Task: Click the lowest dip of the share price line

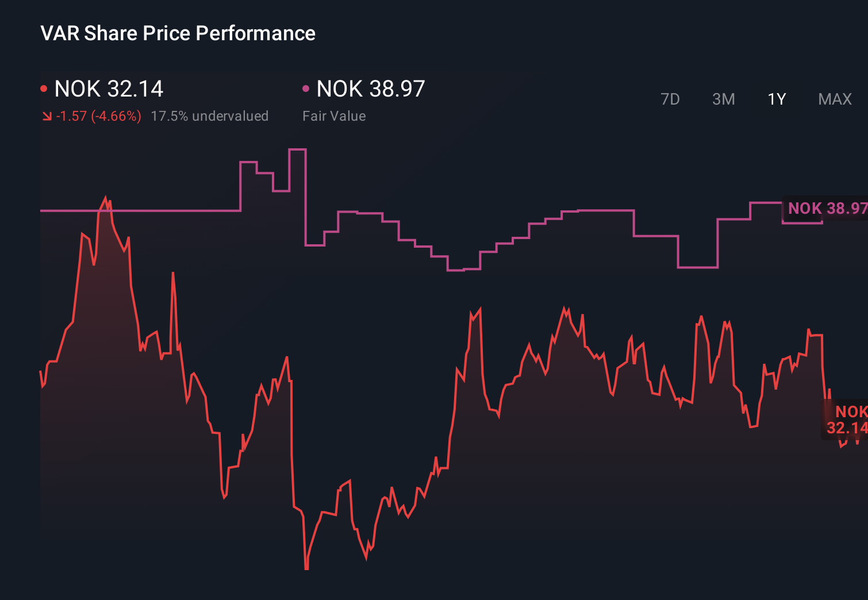Action: pos(306,568)
